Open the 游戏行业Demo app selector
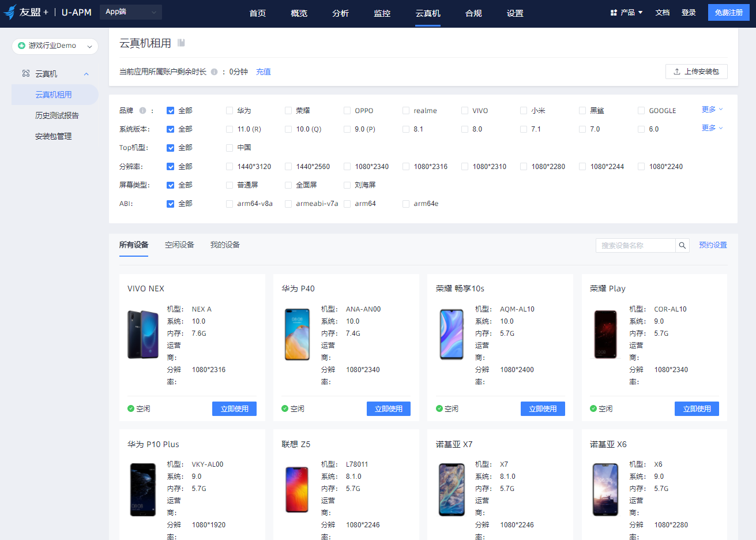 55,46
